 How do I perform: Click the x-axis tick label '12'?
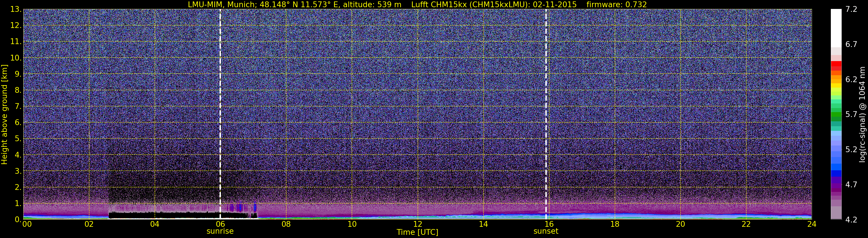[x=417, y=224]
